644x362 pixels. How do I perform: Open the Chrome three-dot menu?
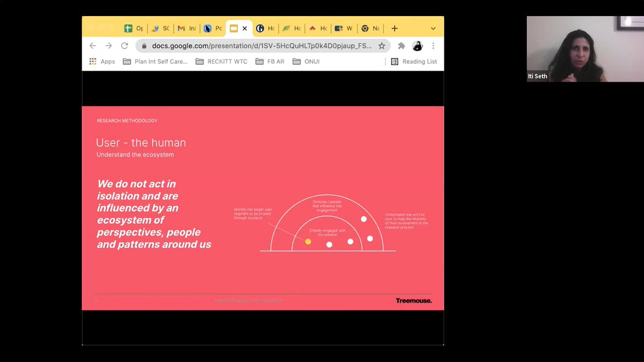coord(433,46)
